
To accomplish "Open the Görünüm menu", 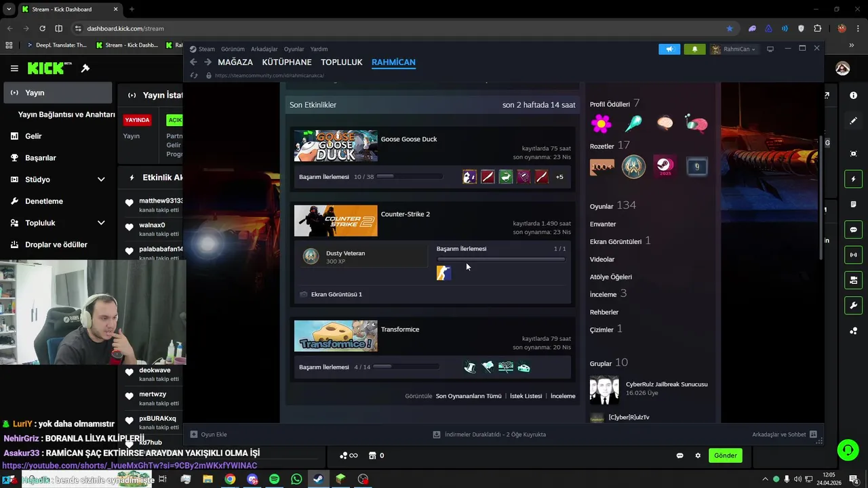I will click(x=233, y=49).
